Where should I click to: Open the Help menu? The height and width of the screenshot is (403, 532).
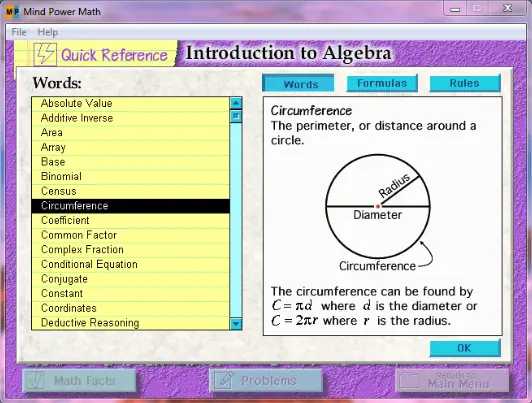coord(48,32)
